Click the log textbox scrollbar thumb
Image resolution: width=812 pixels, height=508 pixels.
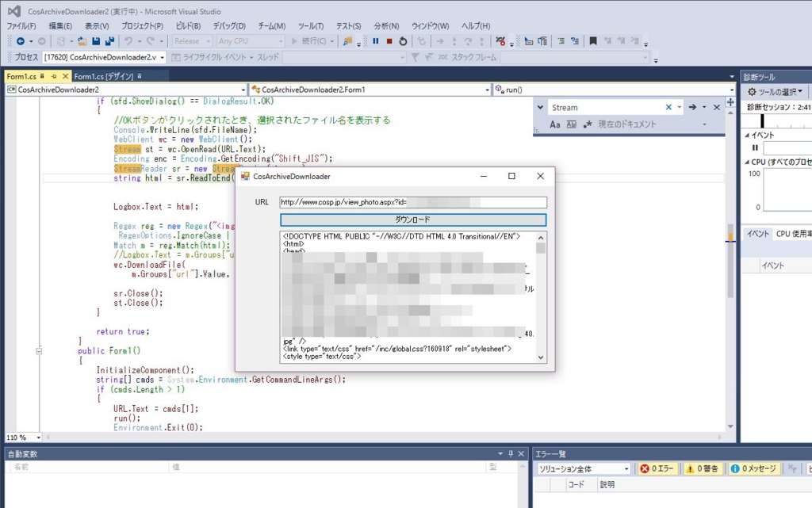pyautogui.click(x=541, y=248)
